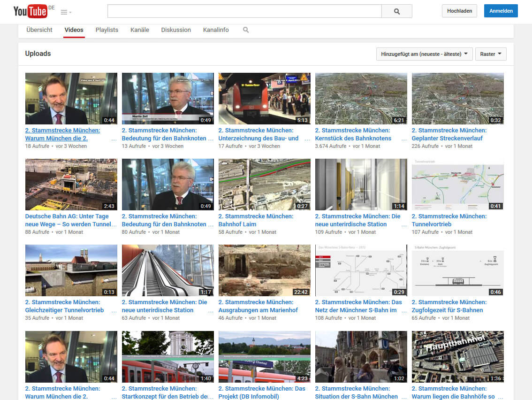Open the 1:17 escalator video thumbnail
This screenshot has height=400, width=532.
point(168,270)
